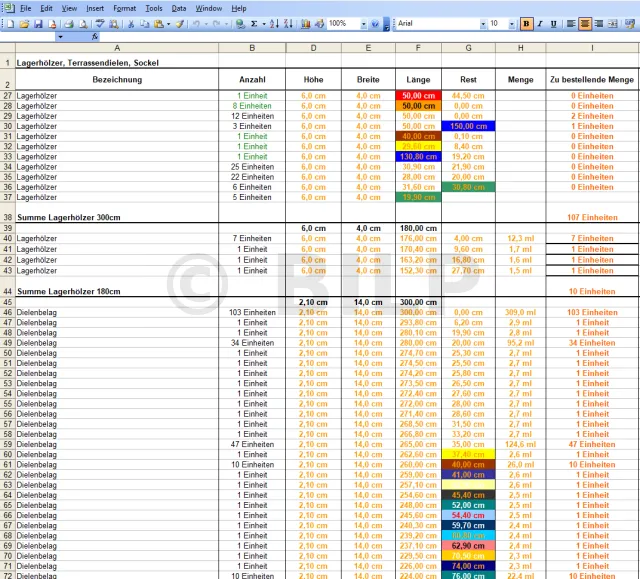Click the blue 150,00 cm cell
Viewport: 640px width, 579px height.
tap(467, 127)
